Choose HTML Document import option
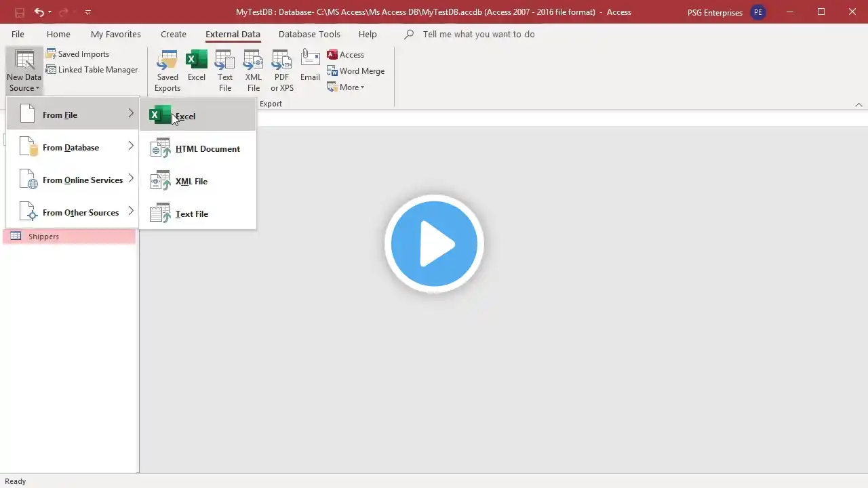 click(x=198, y=148)
